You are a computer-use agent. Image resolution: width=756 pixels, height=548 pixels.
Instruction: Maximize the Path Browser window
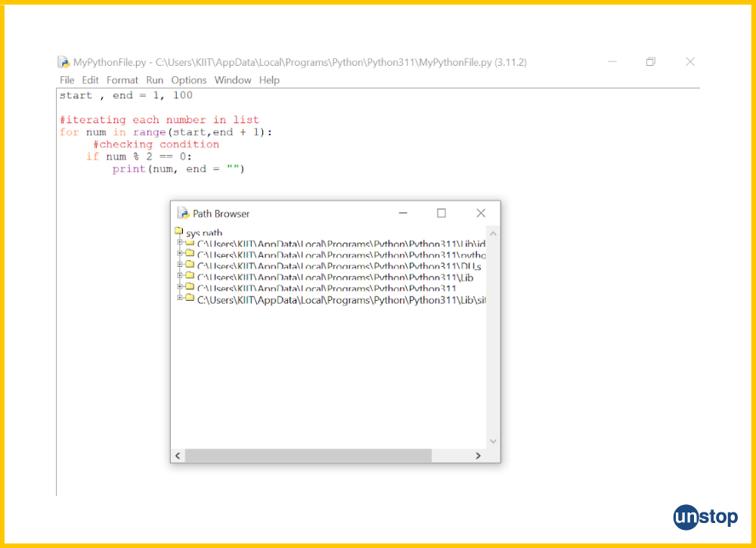click(x=442, y=213)
